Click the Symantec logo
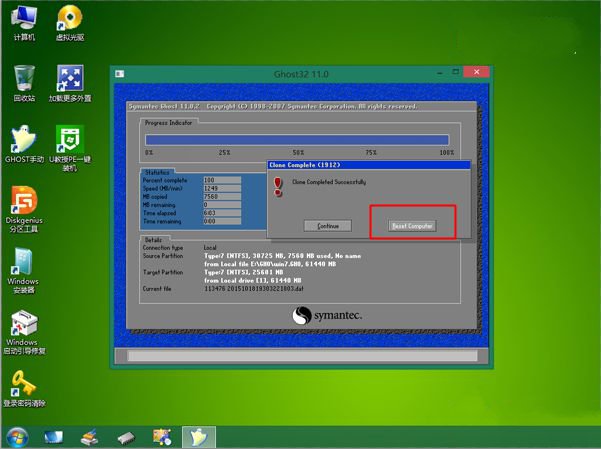The width and height of the screenshot is (601, 449). (x=327, y=316)
